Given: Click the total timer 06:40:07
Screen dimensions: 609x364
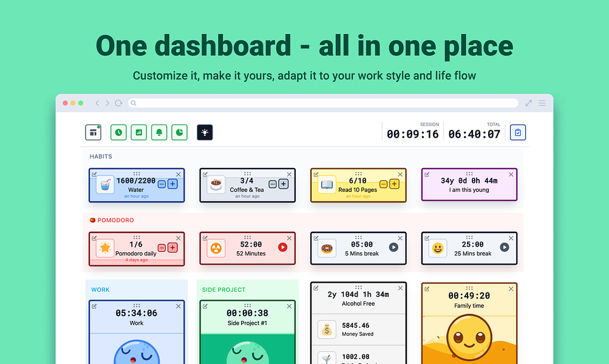Looking at the screenshot, I should pyautogui.click(x=474, y=134).
